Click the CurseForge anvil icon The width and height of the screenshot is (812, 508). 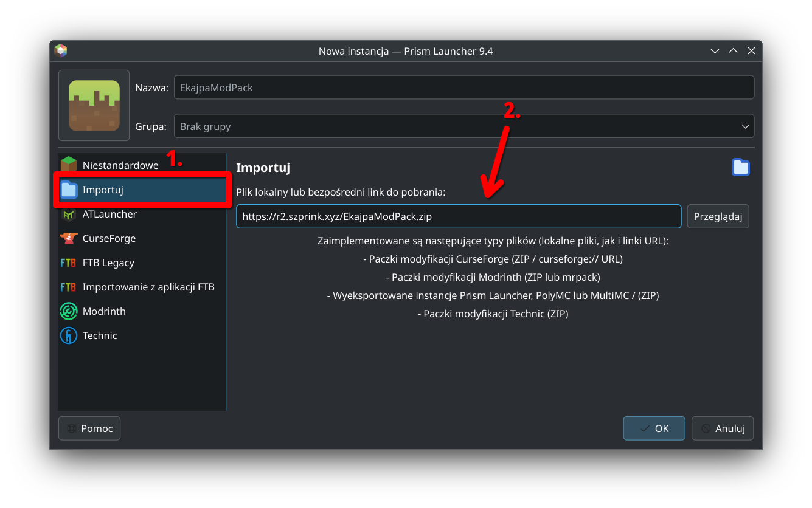[69, 238]
